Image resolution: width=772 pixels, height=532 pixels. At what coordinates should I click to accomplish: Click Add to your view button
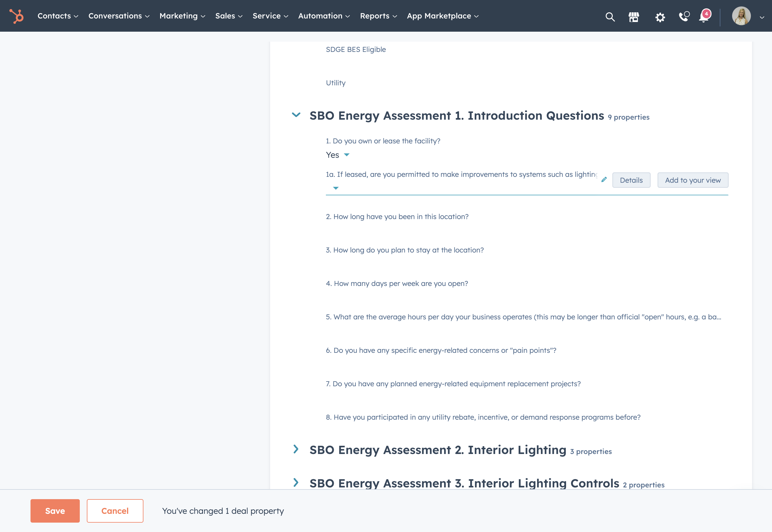(693, 180)
